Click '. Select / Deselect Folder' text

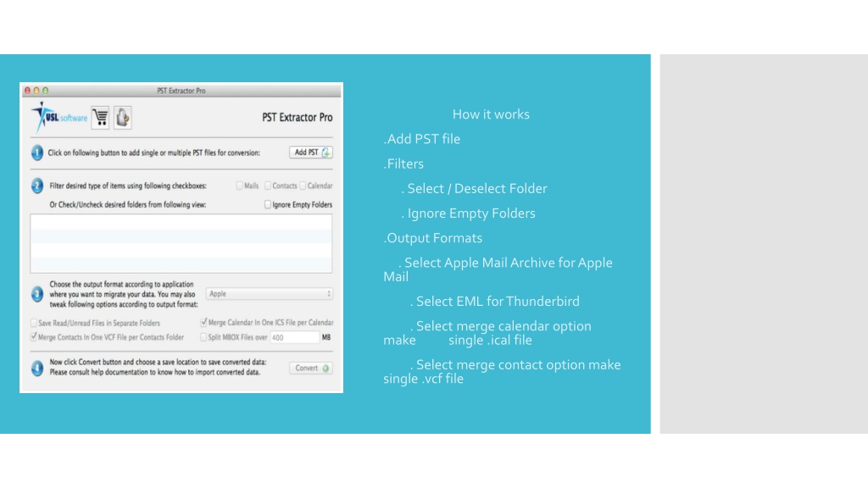pos(474,189)
